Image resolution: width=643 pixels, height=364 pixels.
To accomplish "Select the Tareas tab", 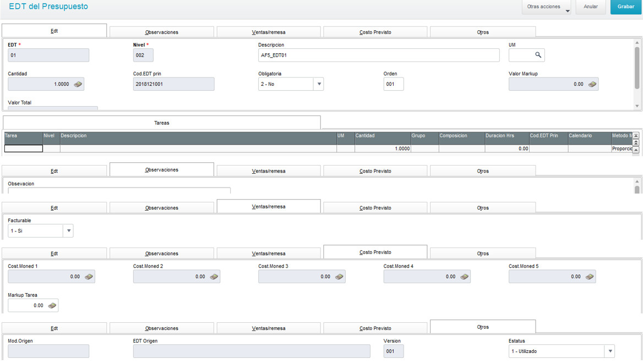I will pos(161,123).
